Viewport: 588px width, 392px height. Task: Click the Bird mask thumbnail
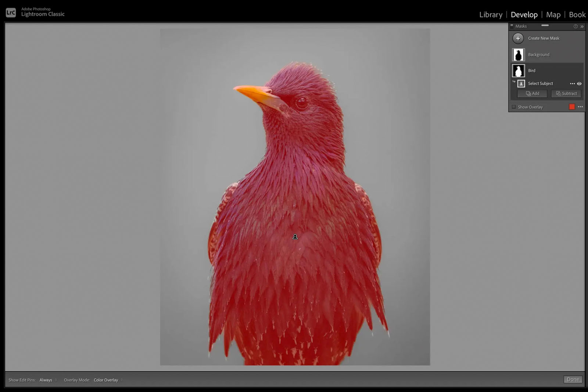(x=519, y=70)
